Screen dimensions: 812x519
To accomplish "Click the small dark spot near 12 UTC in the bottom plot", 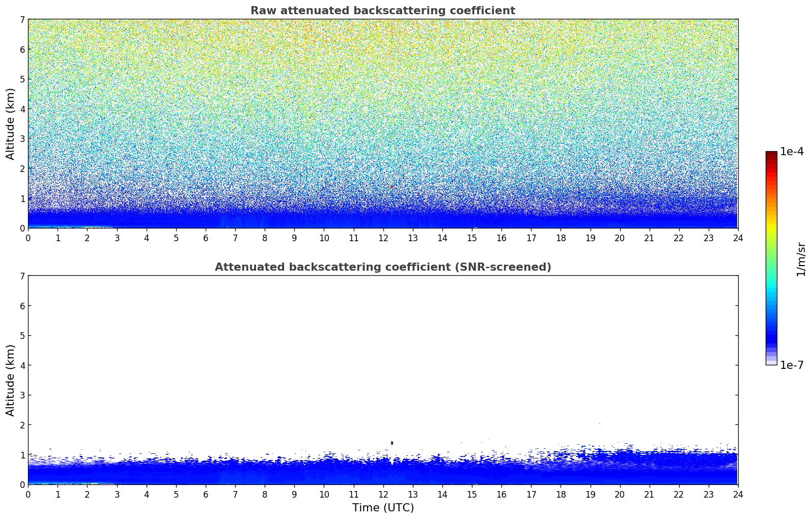I will (391, 443).
